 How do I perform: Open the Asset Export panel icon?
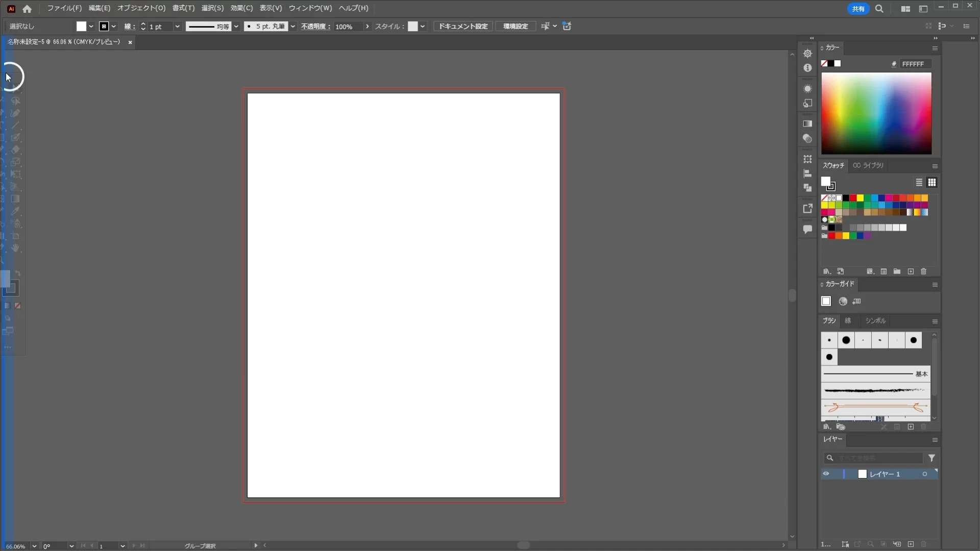click(807, 209)
